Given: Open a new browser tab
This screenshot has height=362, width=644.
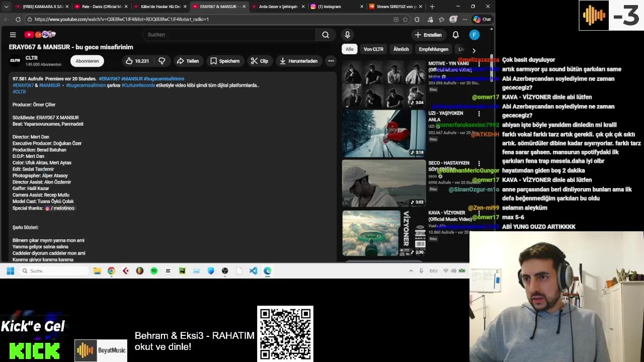Looking at the screenshot, I should (x=432, y=7).
